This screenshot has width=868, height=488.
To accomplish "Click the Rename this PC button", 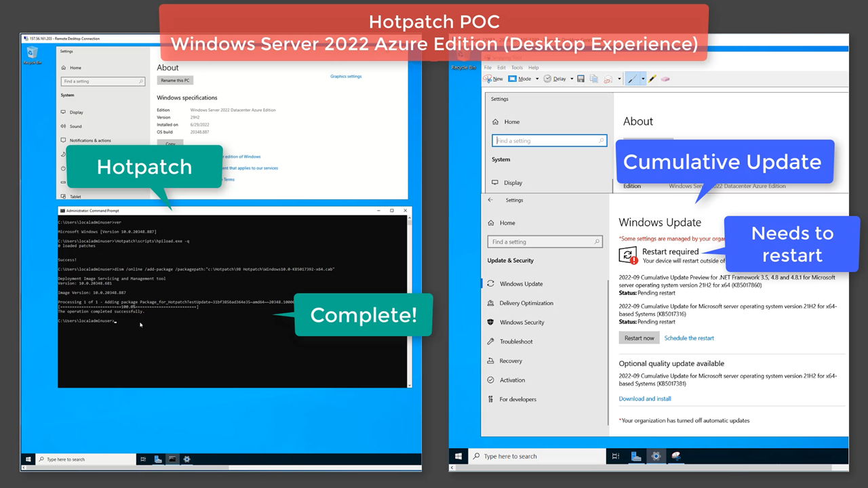I will (x=175, y=81).
